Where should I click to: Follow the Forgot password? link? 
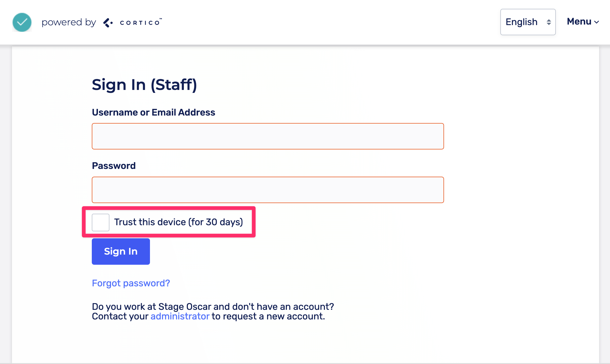(131, 283)
